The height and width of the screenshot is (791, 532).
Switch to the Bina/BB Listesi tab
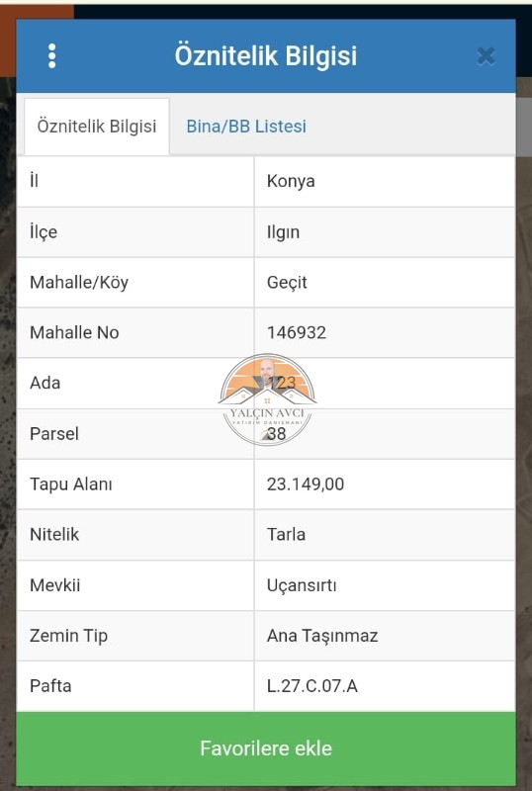click(246, 127)
